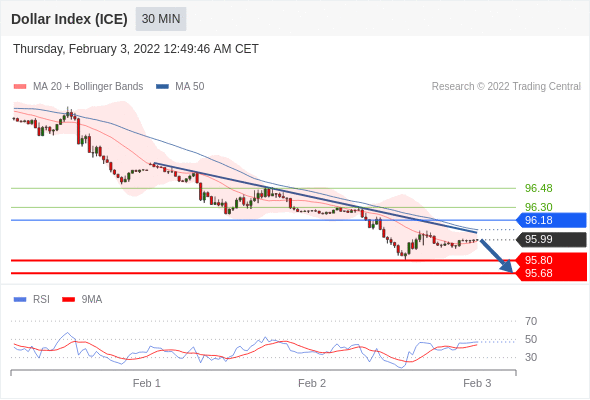590x400 pixels.
Task: Select the Feb 2 date axis label
Action: coord(312,383)
